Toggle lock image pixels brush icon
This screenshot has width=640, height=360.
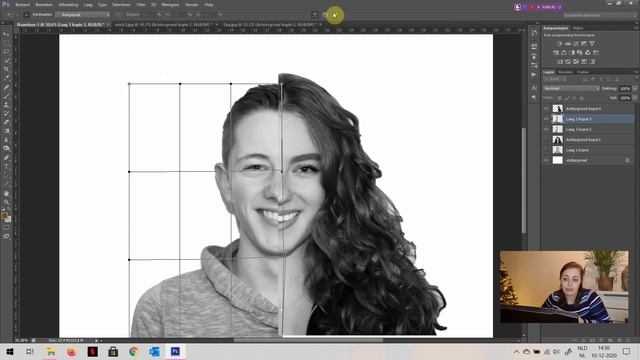click(x=567, y=98)
